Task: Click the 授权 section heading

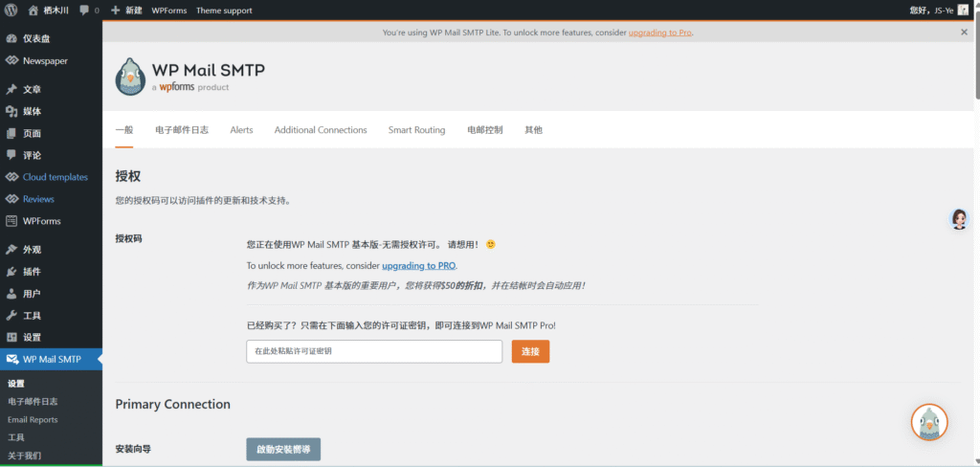Action: pyautogui.click(x=127, y=176)
